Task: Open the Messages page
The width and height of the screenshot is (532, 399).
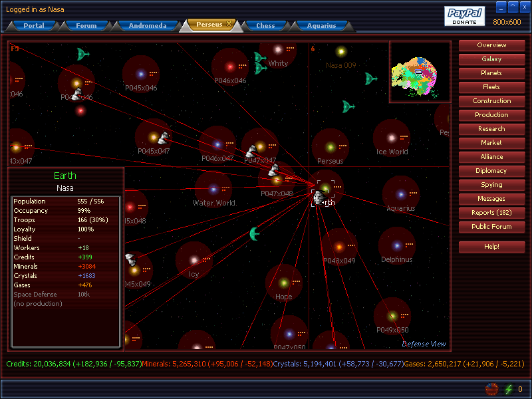Action: pyautogui.click(x=491, y=198)
